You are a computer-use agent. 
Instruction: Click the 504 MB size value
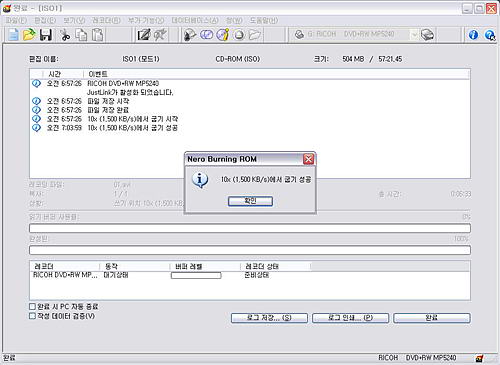click(x=353, y=59)
